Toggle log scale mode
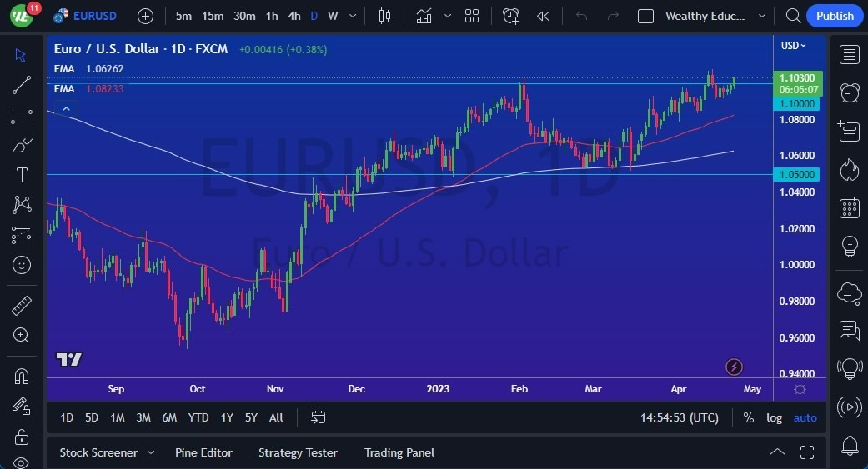Screen dimensions: 868x469 coord(774,417)
